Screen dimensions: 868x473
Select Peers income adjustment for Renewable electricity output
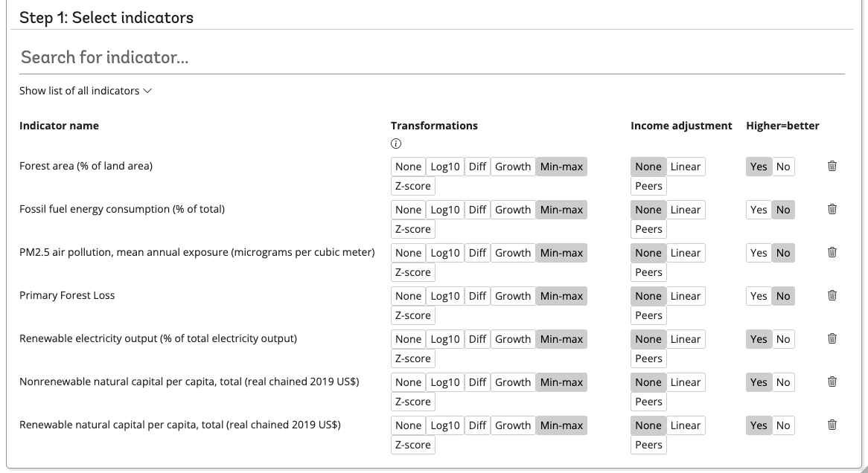coord(648,358)
